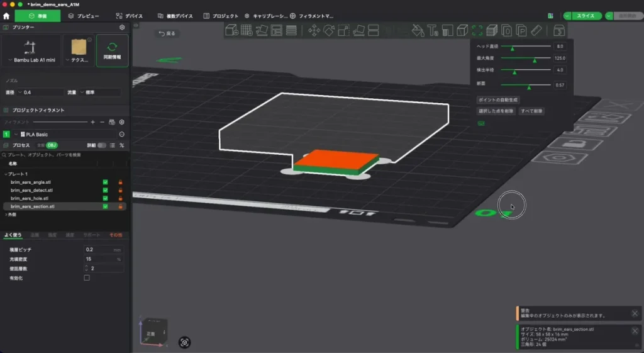Open the nozzle diameter 0.4 dropdown
Viewport: 644px width, 353px height.
coord(39,92)
